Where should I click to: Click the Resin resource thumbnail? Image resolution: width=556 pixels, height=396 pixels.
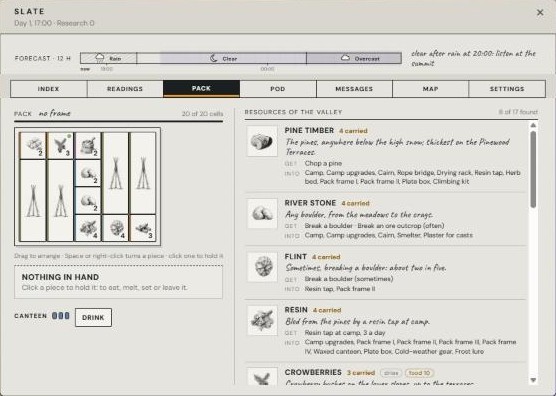point(262,320)
